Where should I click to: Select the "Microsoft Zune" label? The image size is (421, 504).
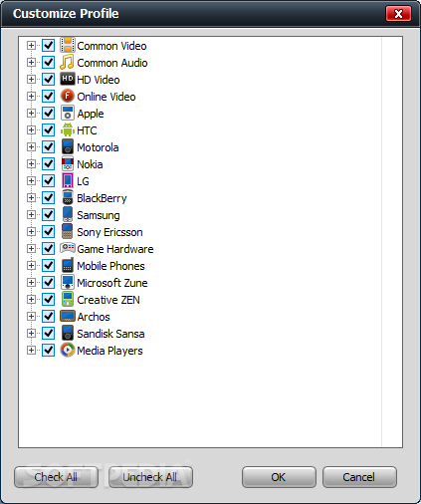pyautogui.click(x=112, y=283)
